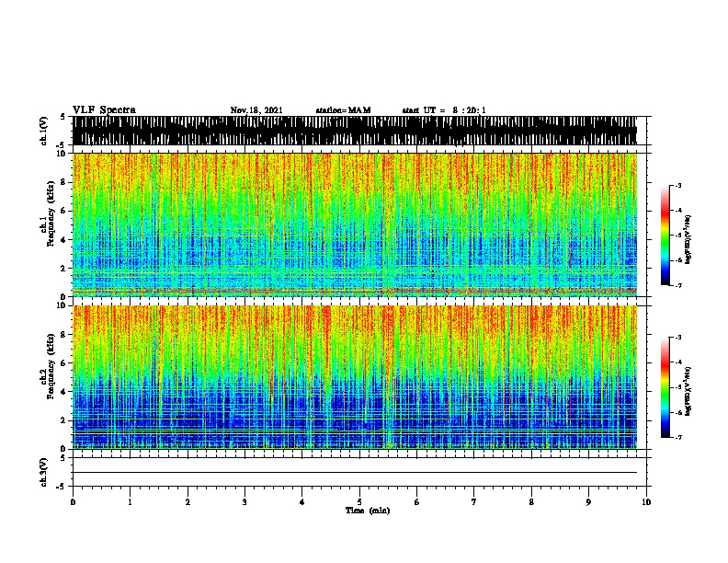The height and width of the screenshot is (563, 728).
Task: Select the "ch.2 Frequency (kHz)" axis label
Action: click(48, 366)
